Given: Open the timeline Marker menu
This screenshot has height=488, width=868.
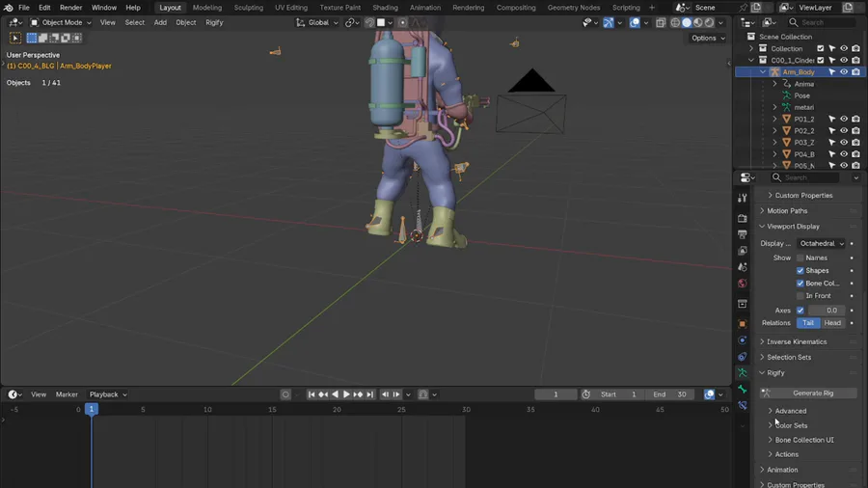Looking at the screenshot, I should (x=67, y=394).
